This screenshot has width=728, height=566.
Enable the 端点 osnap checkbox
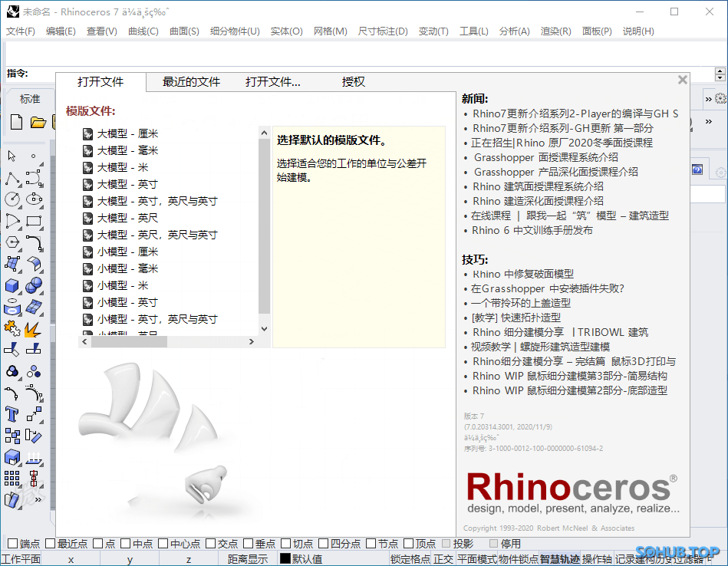(12, 543)
